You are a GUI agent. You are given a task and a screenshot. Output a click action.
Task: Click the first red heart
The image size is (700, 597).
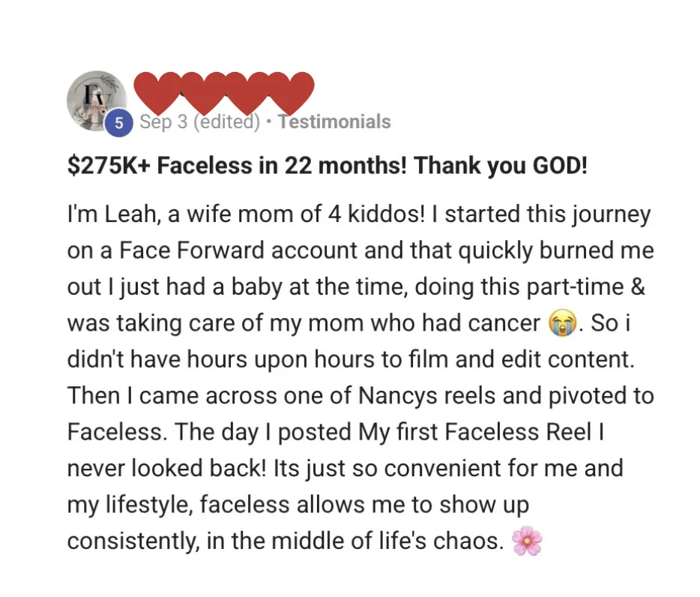tap(158, 92)
